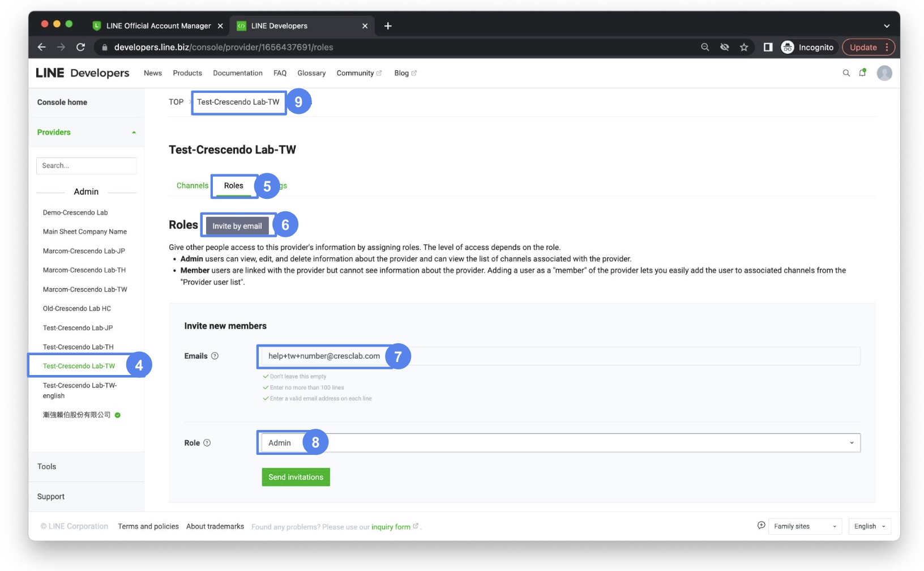Click the Invite by email button
This screenshot has width=924, height=571.
(237, 226)
